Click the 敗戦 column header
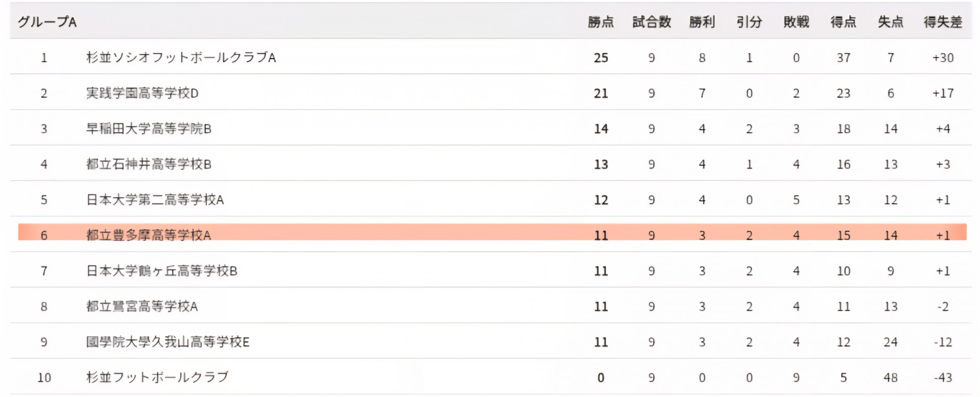Viewport: 980px width, 397px height. (x=796, y=22)
